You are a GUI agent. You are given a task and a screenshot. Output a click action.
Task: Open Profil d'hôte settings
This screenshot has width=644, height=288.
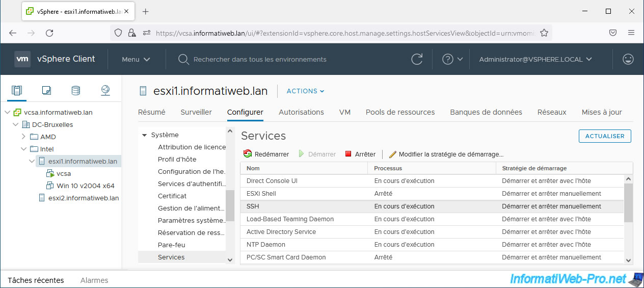(177, 159)
